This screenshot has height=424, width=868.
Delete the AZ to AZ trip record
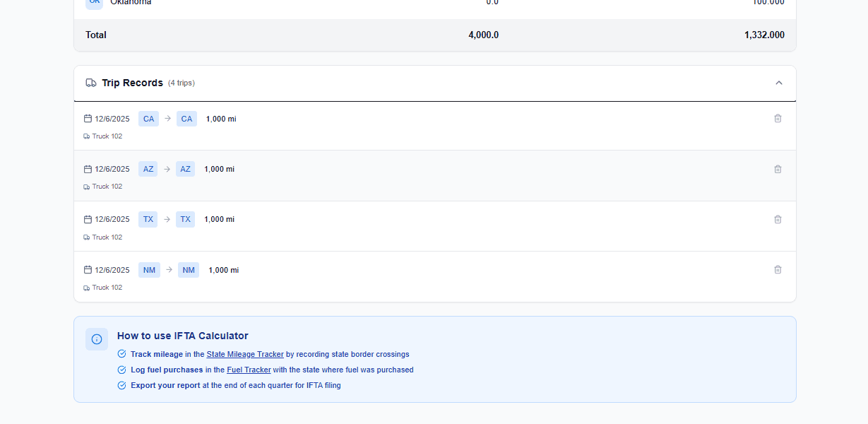778,169
